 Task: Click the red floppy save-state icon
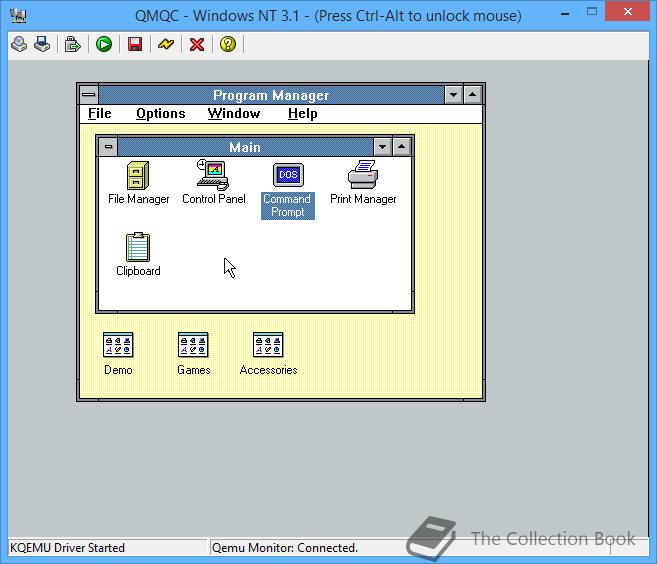pyautogui.click(x=135, y=44)
